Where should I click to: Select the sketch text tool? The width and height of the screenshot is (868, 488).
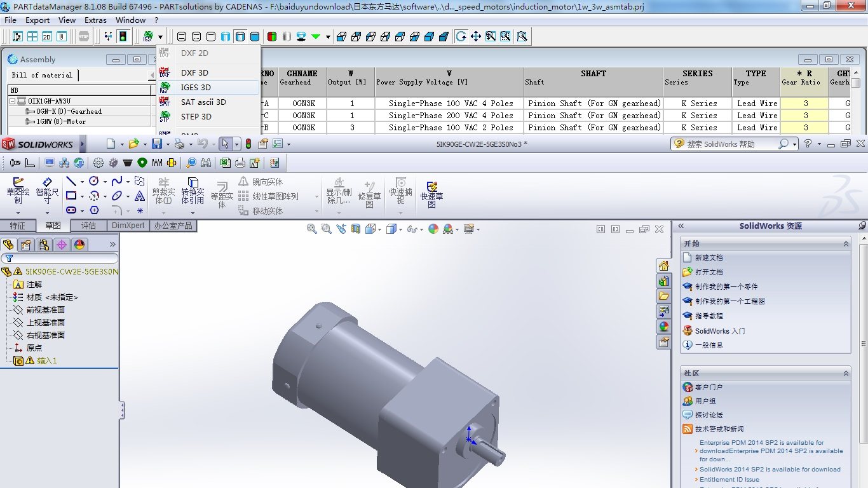(x=140, y=196)
